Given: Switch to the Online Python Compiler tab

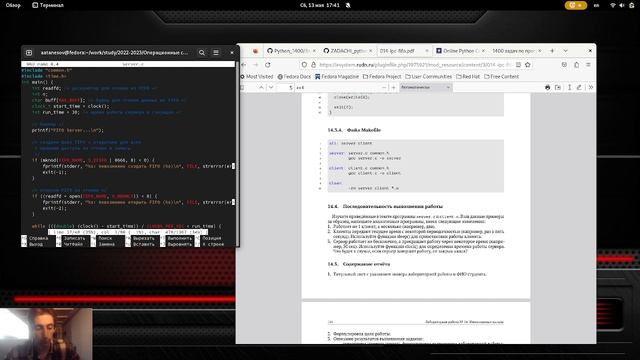Looking at the screenshot, I should [x=457, y=51].
